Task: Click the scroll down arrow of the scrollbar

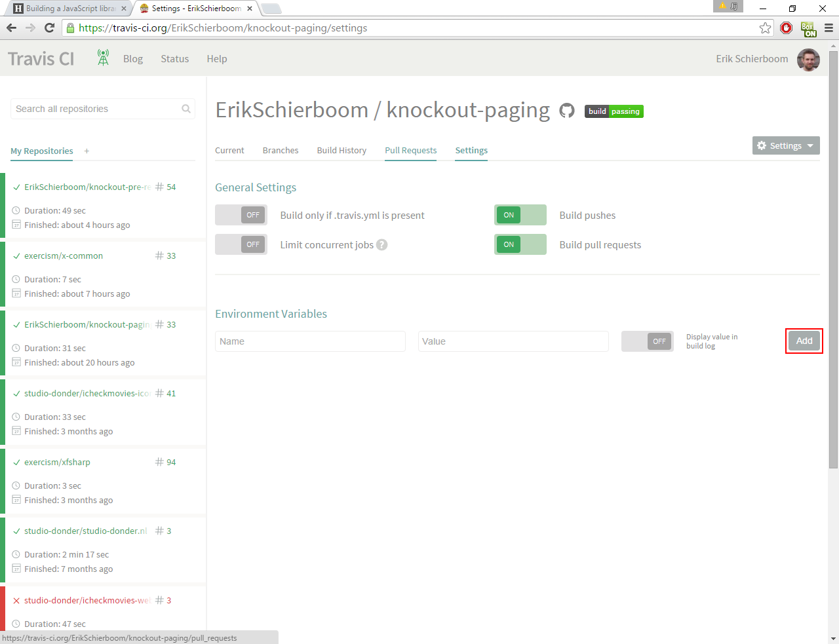Action: pyautogui.click(x=833, y=638)
